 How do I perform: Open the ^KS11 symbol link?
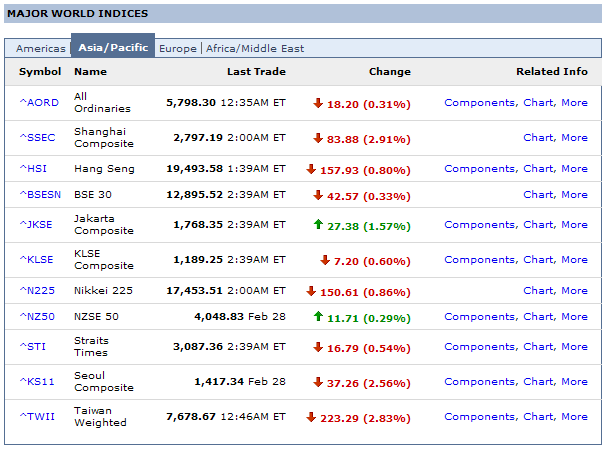pyautogui.click(x=35, y=382)
